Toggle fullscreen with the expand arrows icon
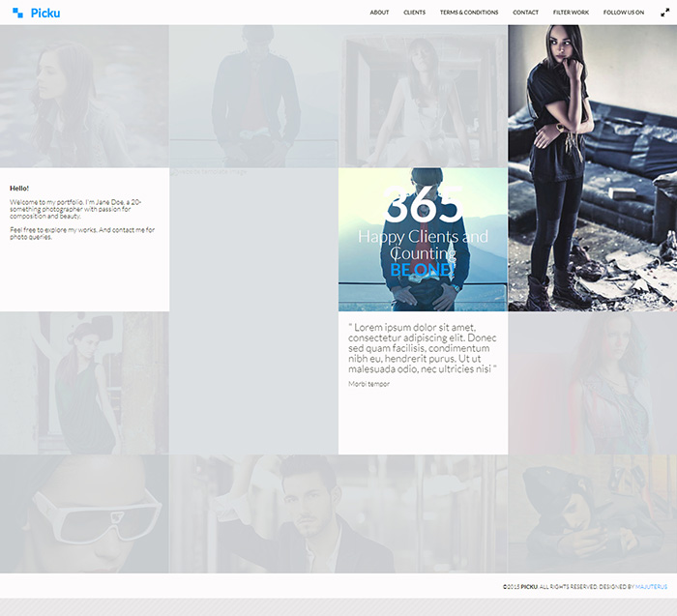The width and height of the screenshot is (677, 616). (x=665, y=13)
